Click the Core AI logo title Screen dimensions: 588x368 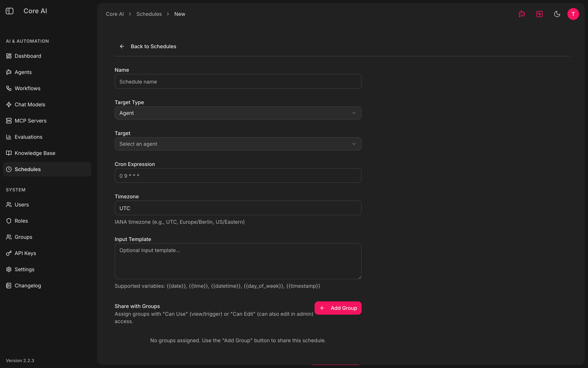click(x=35, y=11)
